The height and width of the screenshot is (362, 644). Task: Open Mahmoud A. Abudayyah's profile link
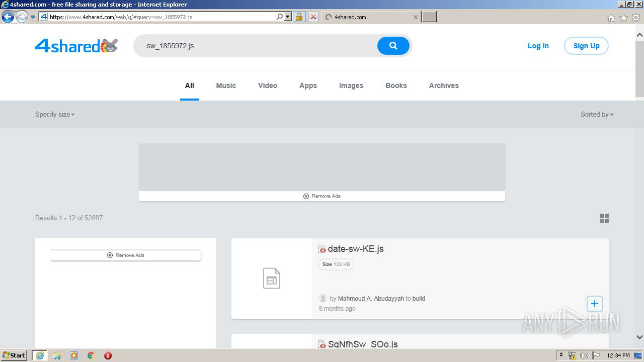(371, 299)
